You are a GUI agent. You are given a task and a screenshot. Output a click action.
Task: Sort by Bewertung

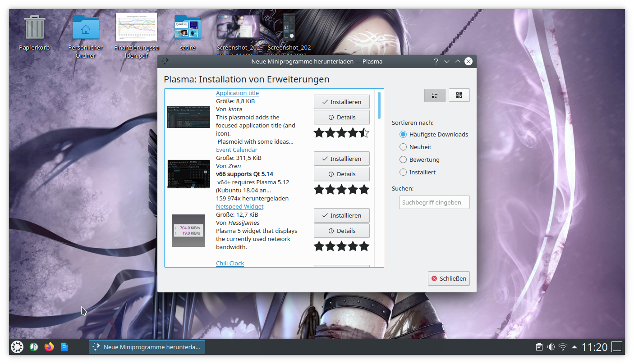coord(419,159)
